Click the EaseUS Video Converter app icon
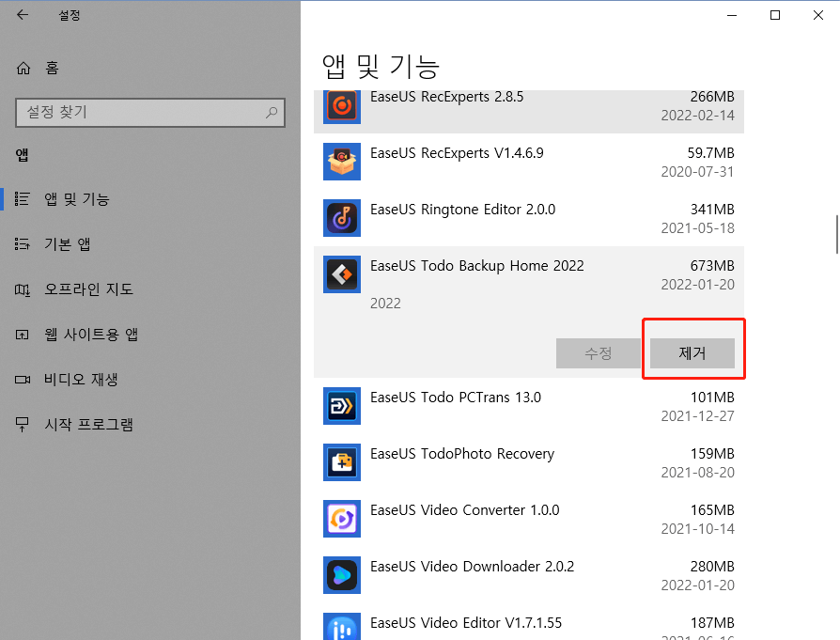 342,519
